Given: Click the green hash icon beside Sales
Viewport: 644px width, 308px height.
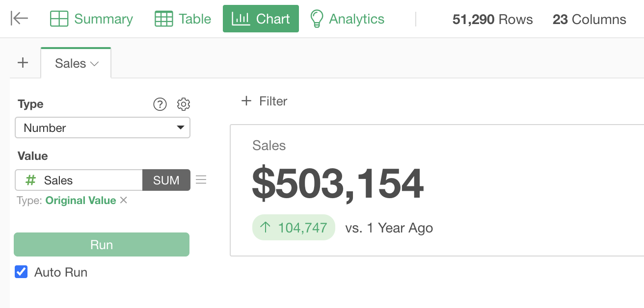Looking at the screenshot, I should click(x=30, y=180).
